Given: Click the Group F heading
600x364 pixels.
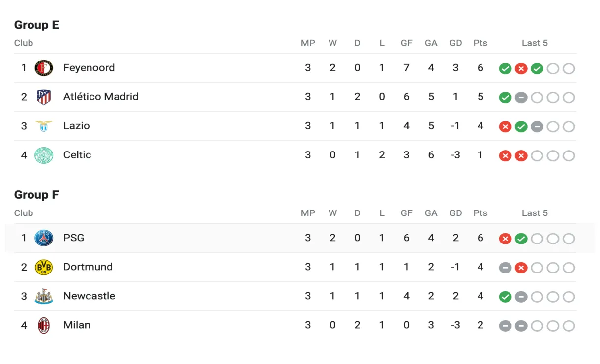Looking at the screenshot, I should click(x=36, y=195).
